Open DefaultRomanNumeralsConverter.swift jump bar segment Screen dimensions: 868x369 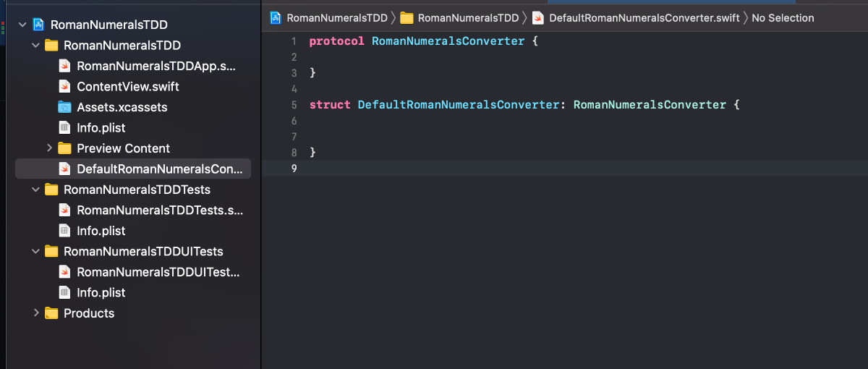[644, 17]
